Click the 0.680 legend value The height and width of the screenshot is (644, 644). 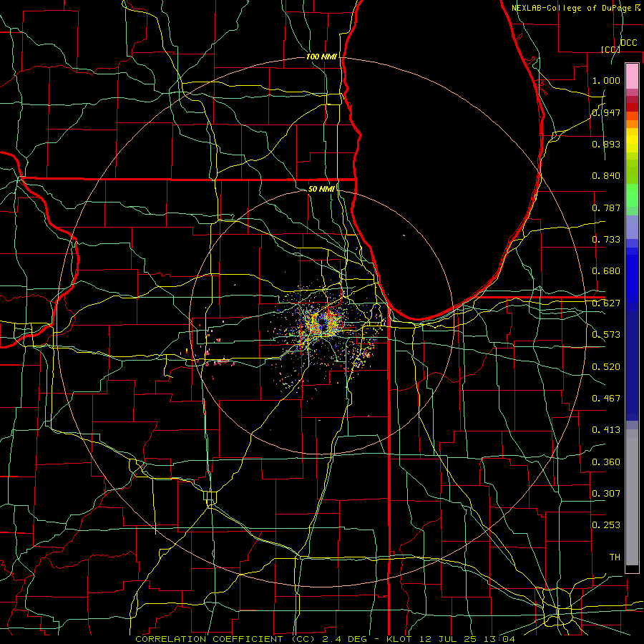(606, 271)
